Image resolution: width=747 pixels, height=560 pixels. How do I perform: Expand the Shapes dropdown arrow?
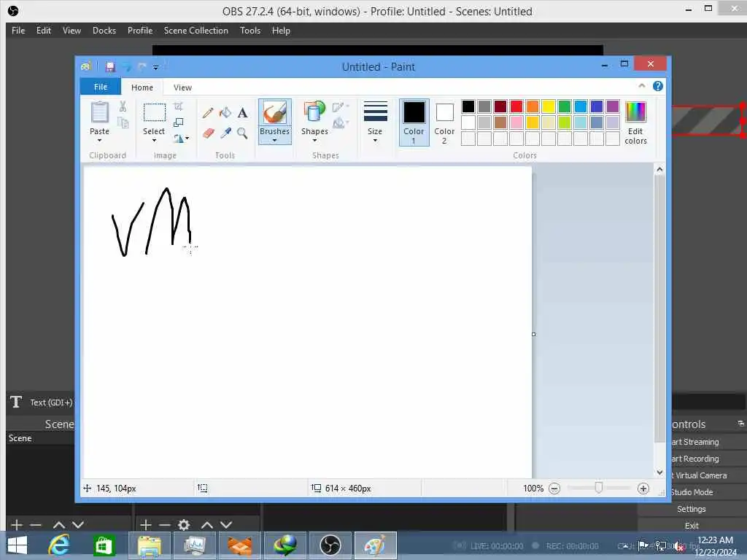tap(314, 141)
